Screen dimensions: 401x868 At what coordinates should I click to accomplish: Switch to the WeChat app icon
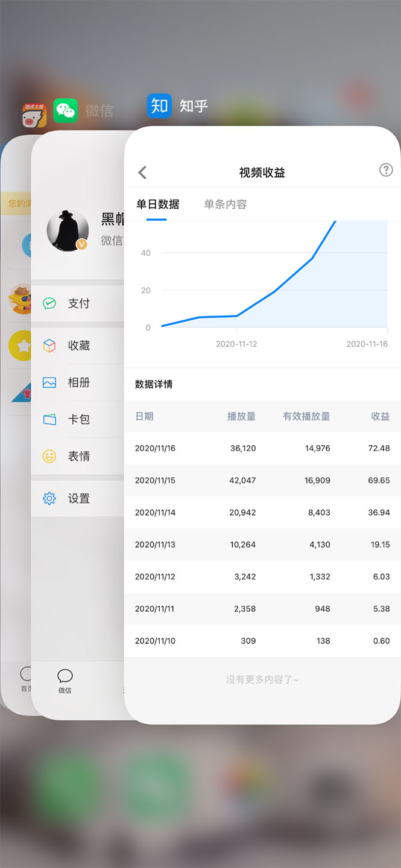(x=66, y=111)
